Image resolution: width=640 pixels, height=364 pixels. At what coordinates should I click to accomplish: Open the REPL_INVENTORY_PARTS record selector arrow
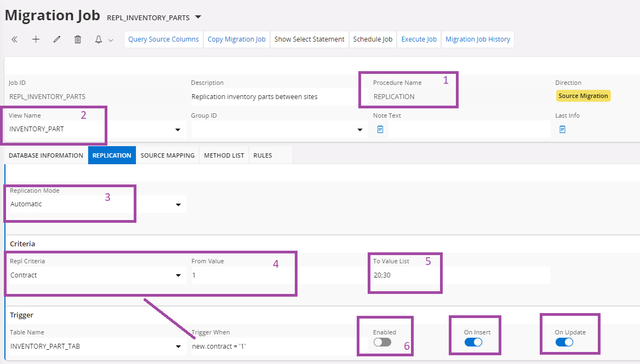pos(198,17)
